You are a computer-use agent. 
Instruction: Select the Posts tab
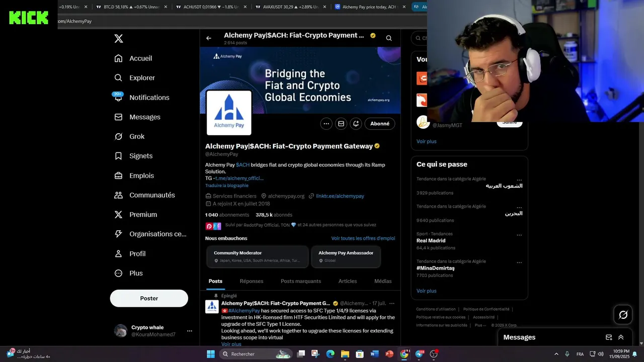[215, 281]
